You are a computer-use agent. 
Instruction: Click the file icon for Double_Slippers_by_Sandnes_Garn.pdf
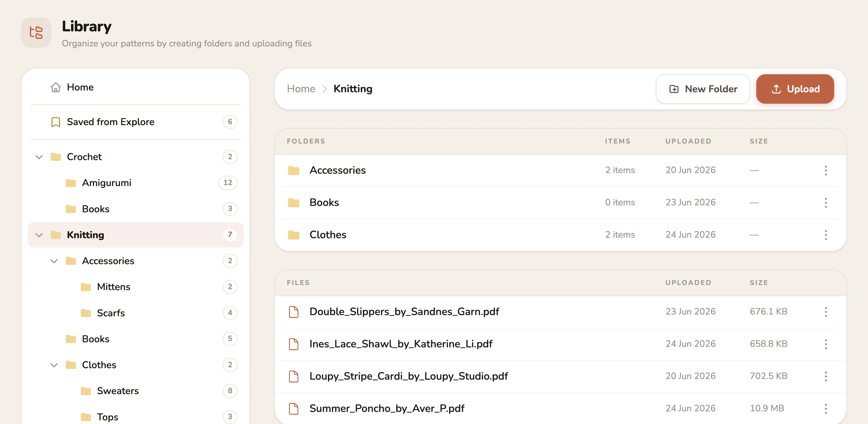[294, 312]
